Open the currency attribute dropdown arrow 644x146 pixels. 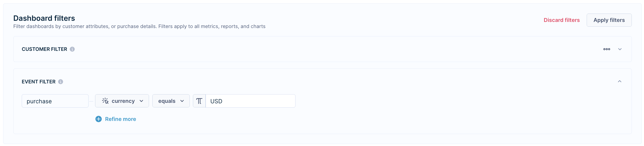pos(141,101)
